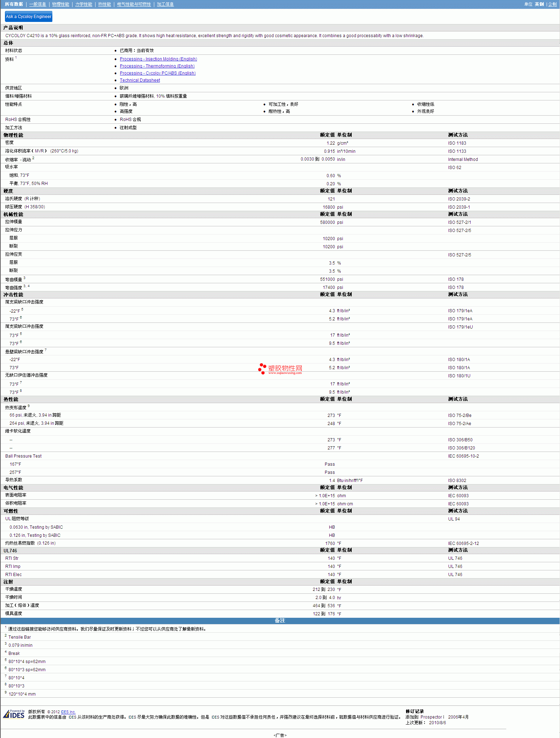Viewport: 560px width, 738px height.
Task: Click the ISO 1133 test method
Action: [x=457, y=151]
